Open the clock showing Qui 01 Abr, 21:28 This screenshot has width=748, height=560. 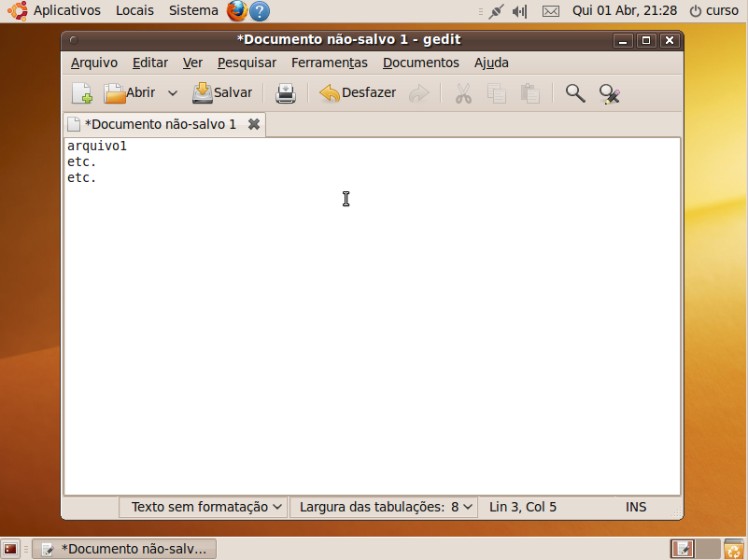[625, 10]
